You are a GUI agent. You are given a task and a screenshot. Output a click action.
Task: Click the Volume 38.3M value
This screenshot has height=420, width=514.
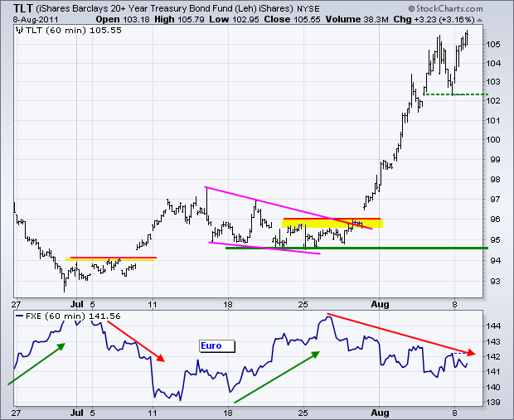356,19
